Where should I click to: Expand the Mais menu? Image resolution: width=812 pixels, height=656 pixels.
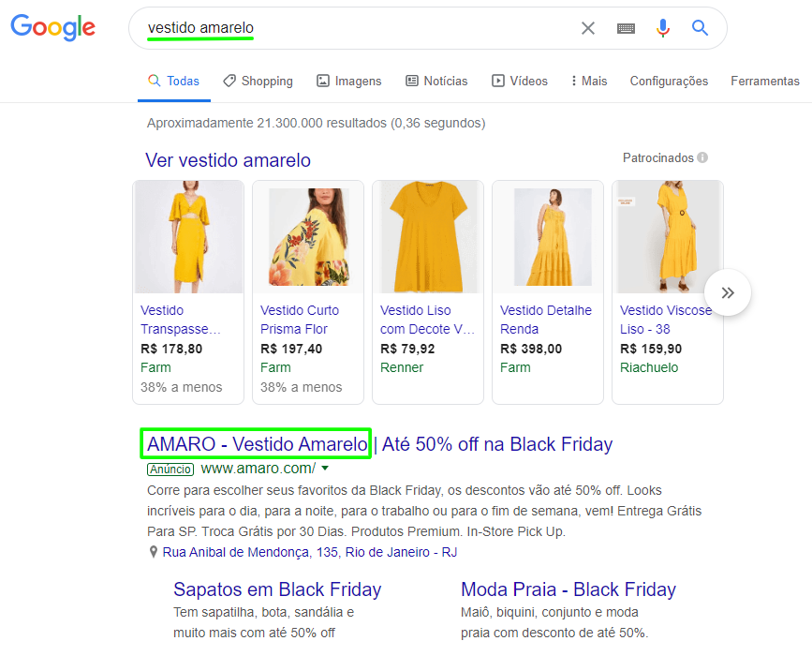pos(589,81)
